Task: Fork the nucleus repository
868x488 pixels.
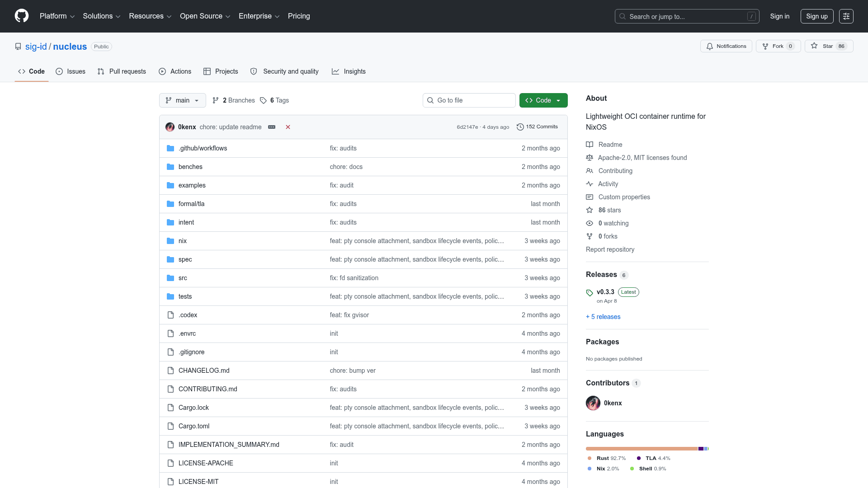Action: point(778,46)
